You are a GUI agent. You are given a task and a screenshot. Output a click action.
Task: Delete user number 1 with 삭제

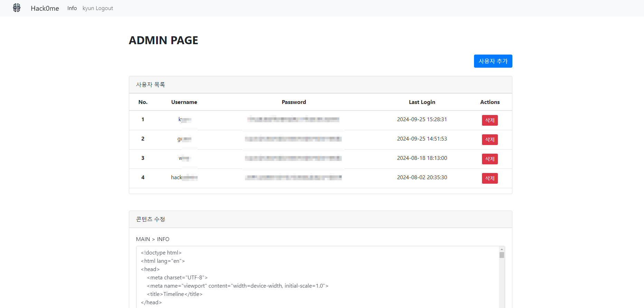[490, 120]
